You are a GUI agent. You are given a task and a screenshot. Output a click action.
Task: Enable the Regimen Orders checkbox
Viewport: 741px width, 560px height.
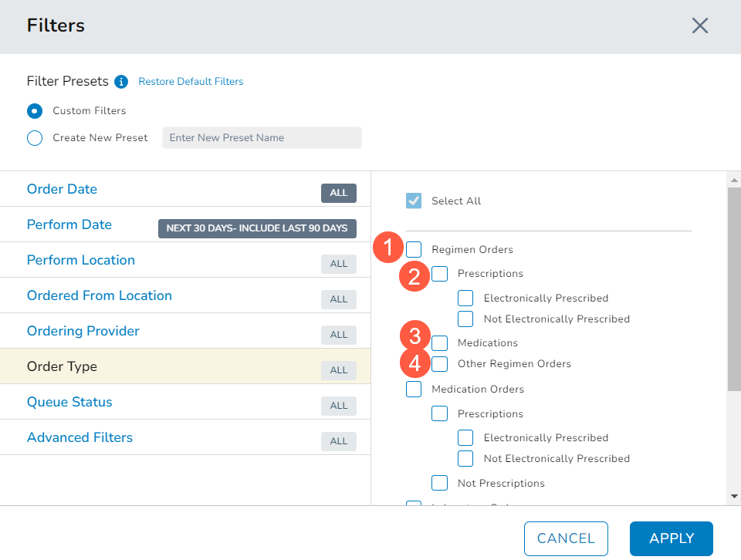click(x=414, y=249)
